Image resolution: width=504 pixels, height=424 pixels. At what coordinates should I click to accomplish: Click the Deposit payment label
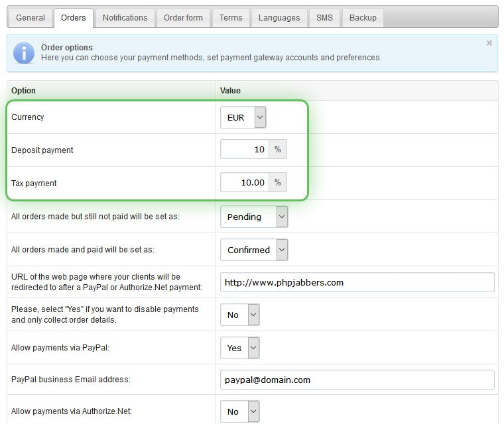pyautogui.click(x=42, y=150)
